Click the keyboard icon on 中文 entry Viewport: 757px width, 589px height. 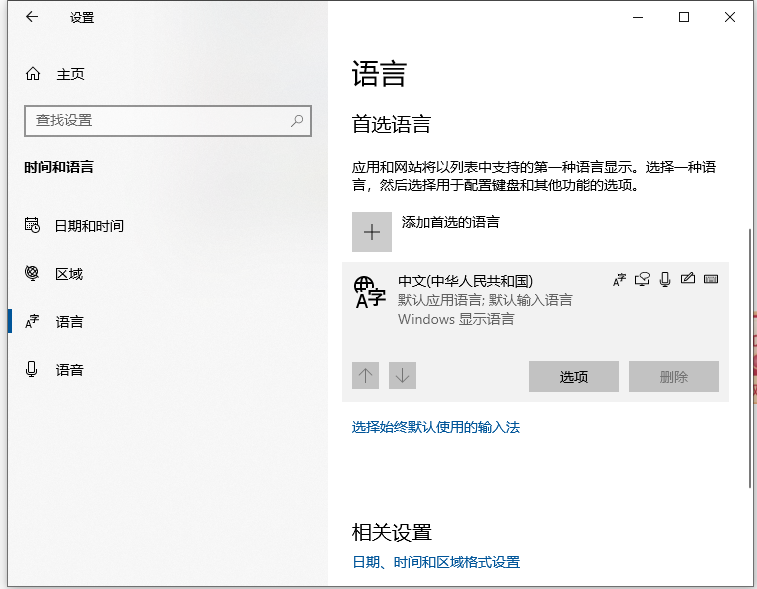(711, 279)
